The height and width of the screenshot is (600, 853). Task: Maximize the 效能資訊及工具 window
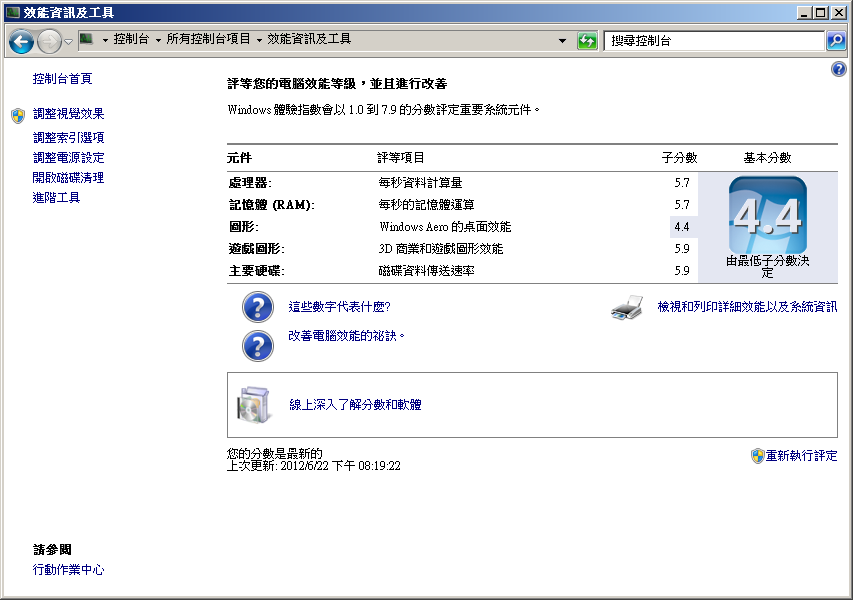pyautogui.click(x=821, y=13)
